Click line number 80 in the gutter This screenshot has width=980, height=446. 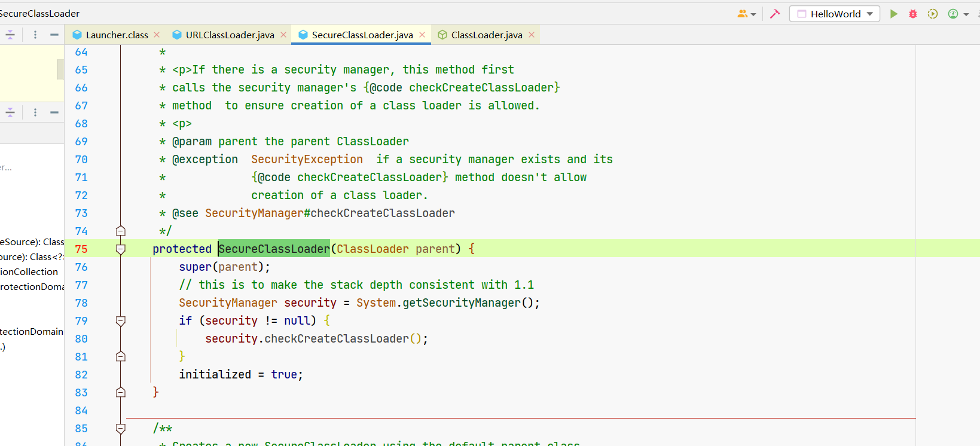(81, 338)
